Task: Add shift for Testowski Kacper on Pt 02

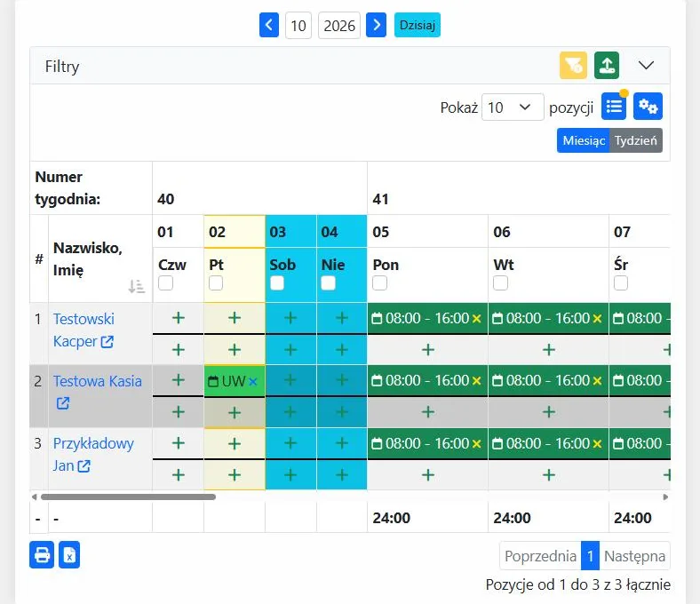Action: point(235,318)
